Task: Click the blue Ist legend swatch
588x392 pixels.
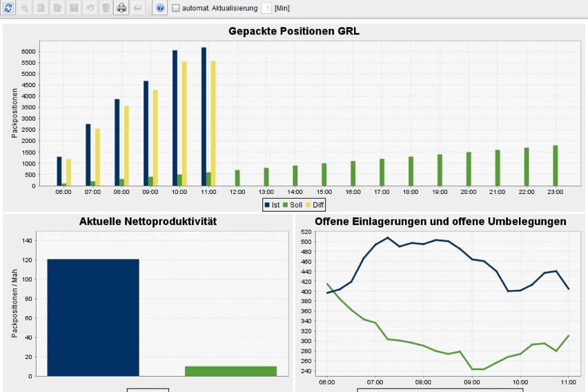Action: (x=267, y=204)
